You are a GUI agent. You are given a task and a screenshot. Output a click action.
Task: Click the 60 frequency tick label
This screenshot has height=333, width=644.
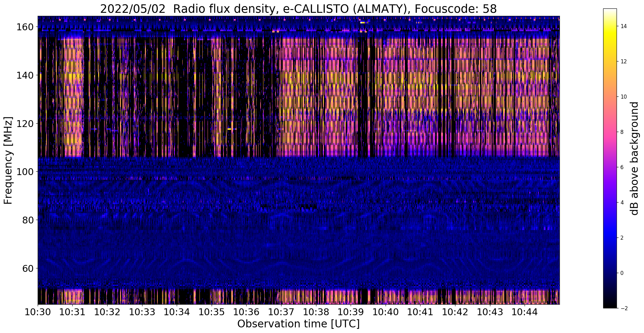pos(27,268)
